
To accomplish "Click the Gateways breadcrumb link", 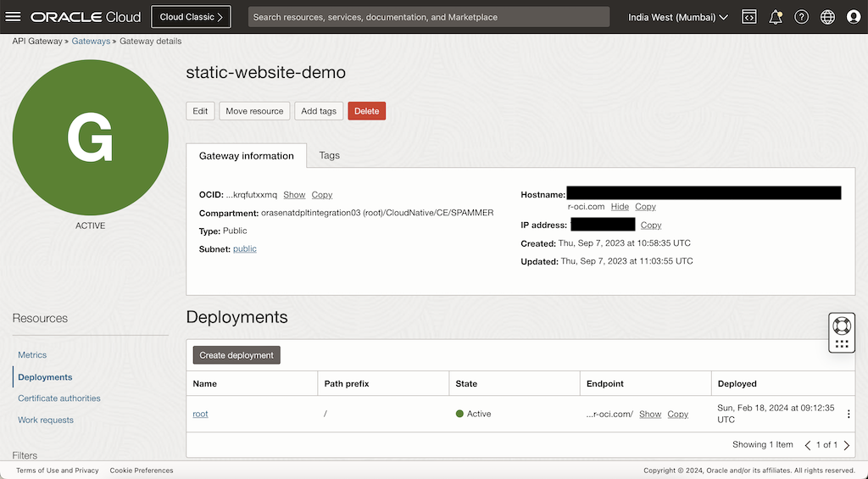I will coord(91,41).
